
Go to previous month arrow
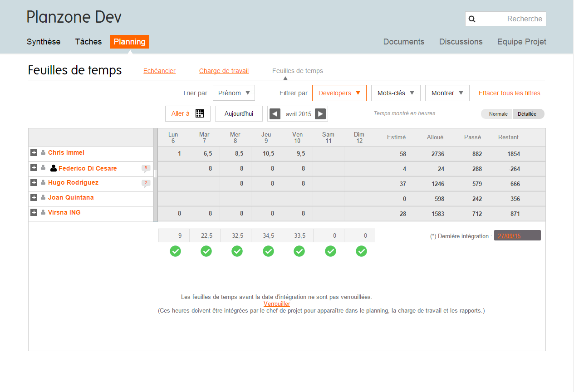click(x=275, y=114)
